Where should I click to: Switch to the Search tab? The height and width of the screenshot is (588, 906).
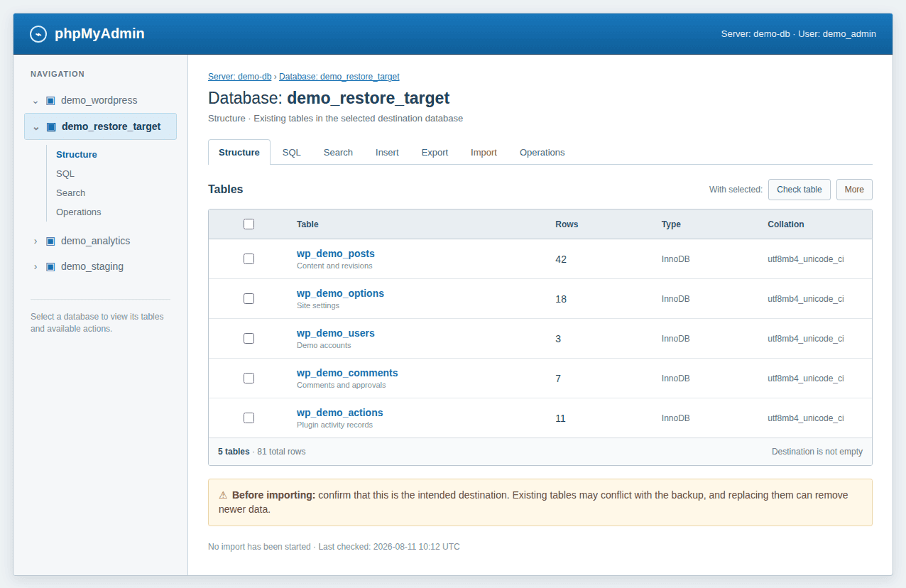pos(338,152)
